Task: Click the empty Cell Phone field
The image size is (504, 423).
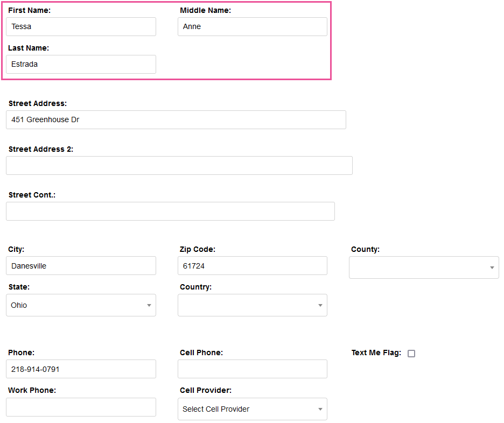Action: [252, 369]
